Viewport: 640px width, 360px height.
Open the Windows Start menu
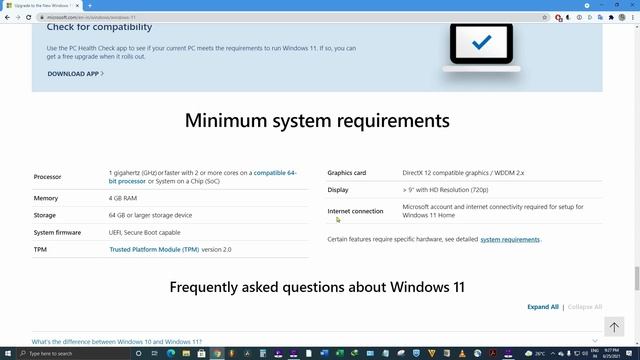click(x=8, y=353)
